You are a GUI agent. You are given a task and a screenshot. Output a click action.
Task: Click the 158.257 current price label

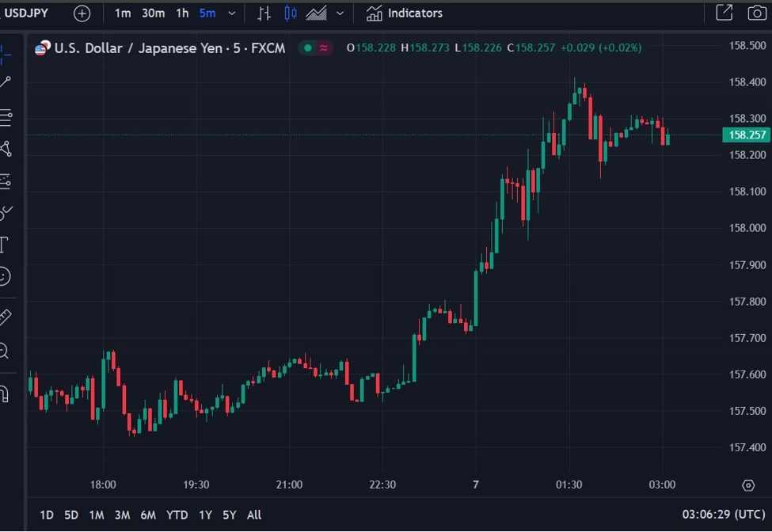746,135
